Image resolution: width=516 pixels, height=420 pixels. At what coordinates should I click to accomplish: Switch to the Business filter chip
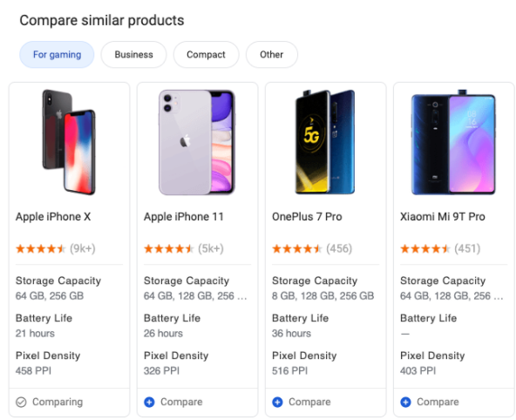(133, 55)
